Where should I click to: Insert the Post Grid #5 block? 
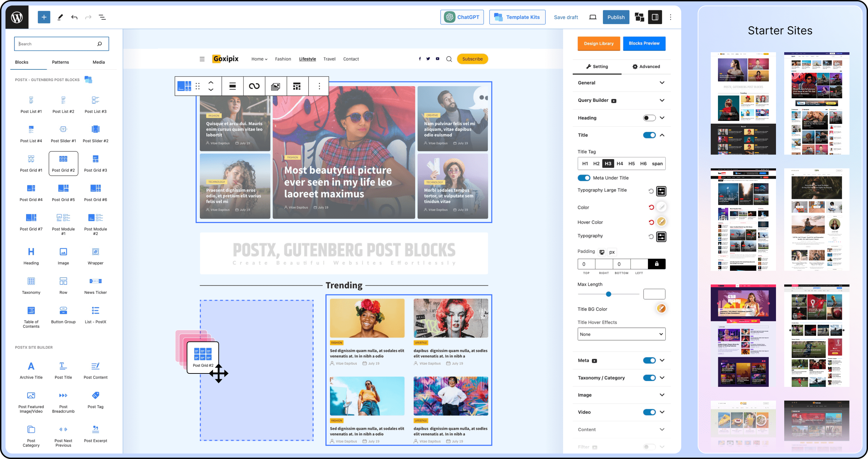63,193
